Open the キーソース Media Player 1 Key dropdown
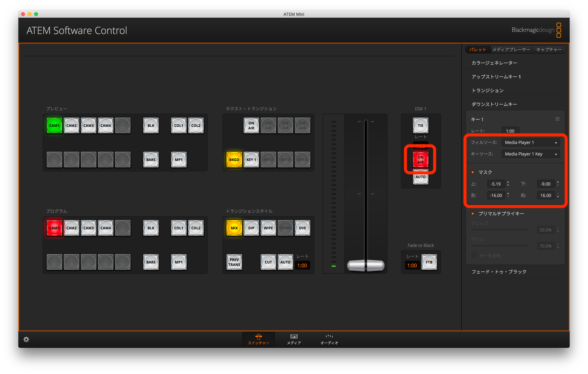 531,154
